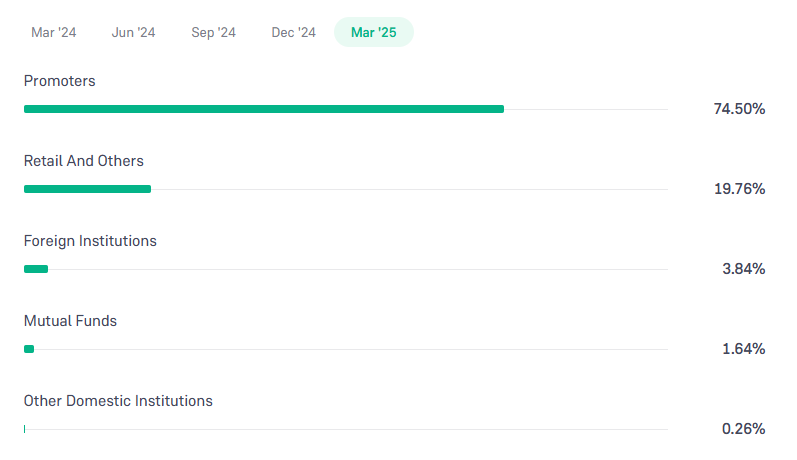Screen dimensions: 797x460
Task: Click the Other Domestic Institutions bar track
Action: click(346, 430)
